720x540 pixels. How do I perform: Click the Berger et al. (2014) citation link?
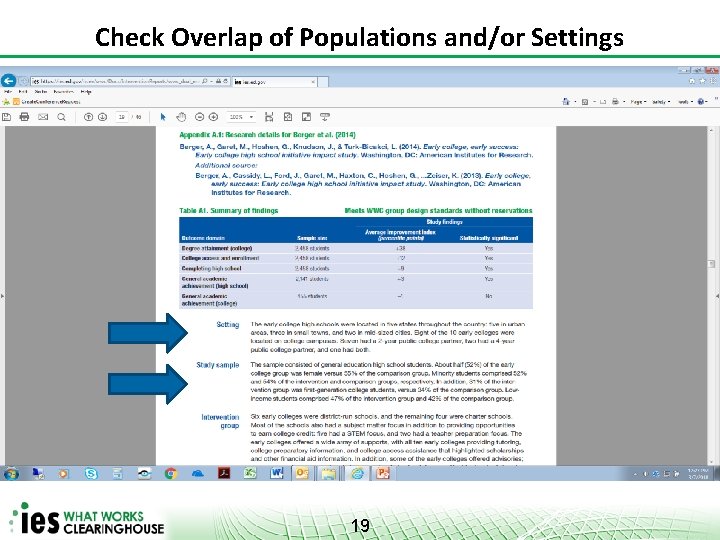click(x=356, y=151)
